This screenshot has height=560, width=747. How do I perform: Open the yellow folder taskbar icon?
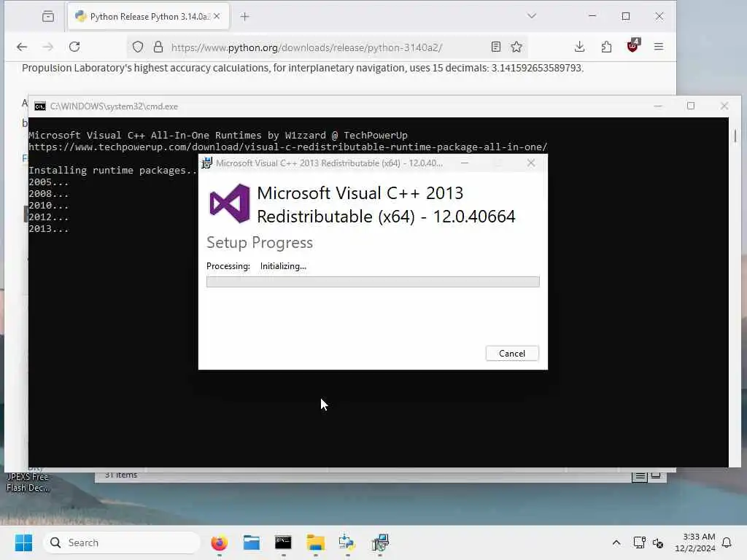[315, 542]
